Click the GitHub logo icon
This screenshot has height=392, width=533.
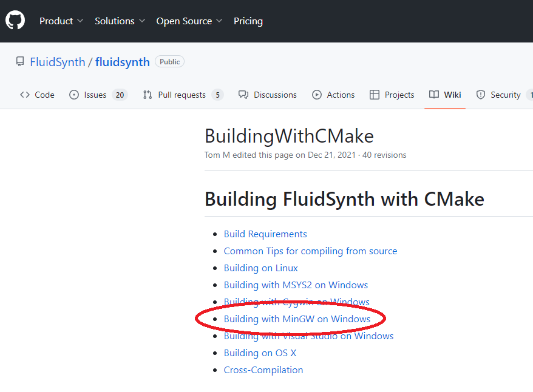(x=15, y=20)
